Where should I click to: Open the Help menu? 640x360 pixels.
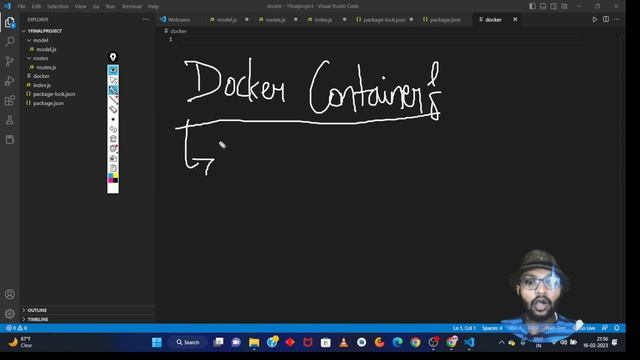(x=153, y=6)
